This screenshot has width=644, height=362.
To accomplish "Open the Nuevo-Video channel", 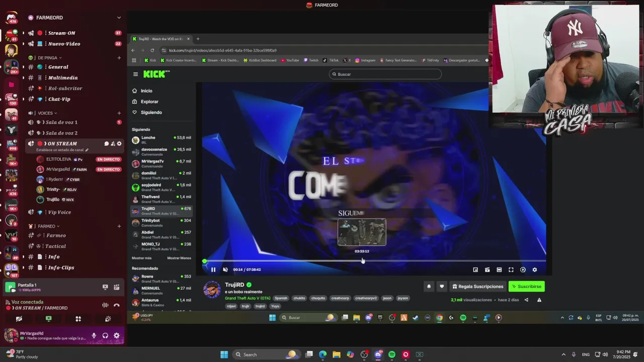I will coord(74,44).
